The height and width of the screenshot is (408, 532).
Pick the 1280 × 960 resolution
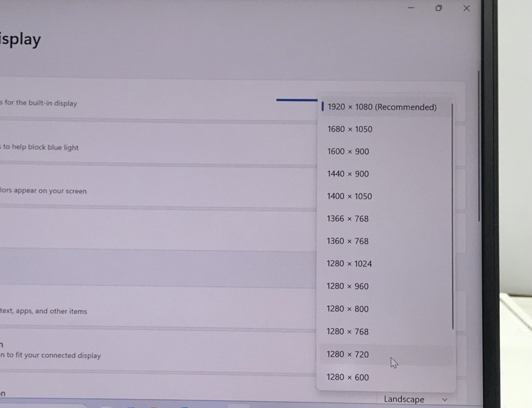[386, 286]
